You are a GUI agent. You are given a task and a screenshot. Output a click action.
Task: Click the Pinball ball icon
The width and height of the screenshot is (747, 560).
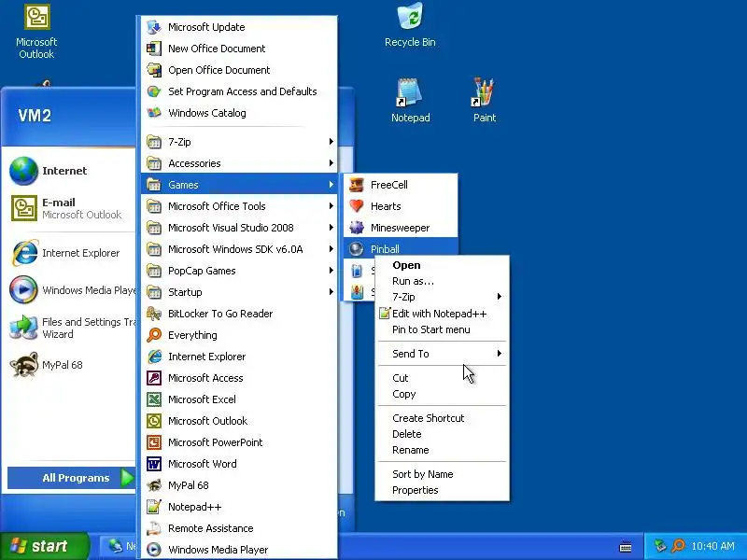tap(357, 248)
